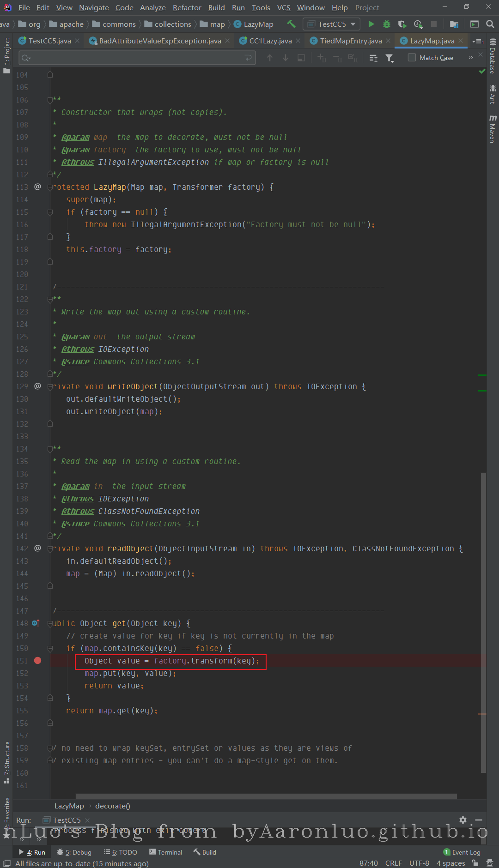Click the green Run button in toolbar

click(x=371, y=24)
